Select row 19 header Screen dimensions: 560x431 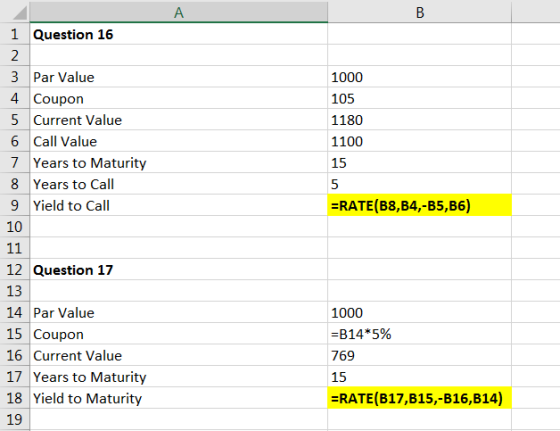click(x=15, y=419)
